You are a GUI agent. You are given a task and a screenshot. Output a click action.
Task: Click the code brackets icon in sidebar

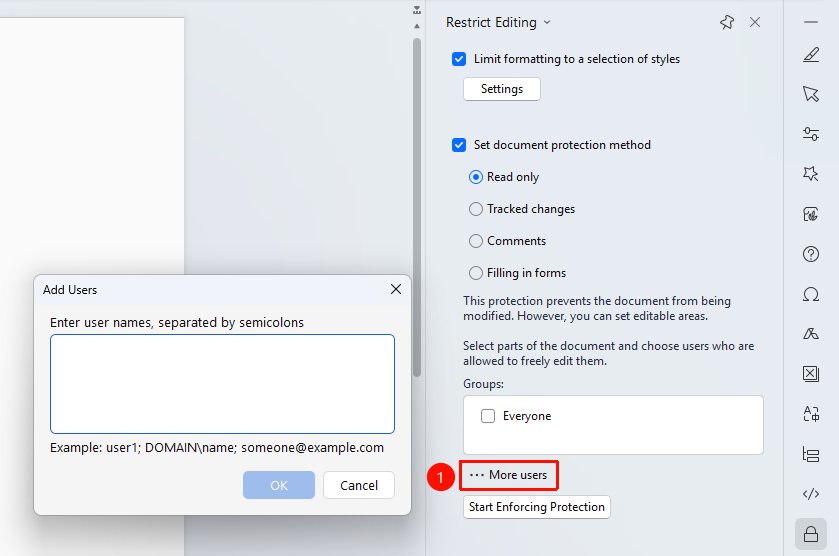pos(811,494)
